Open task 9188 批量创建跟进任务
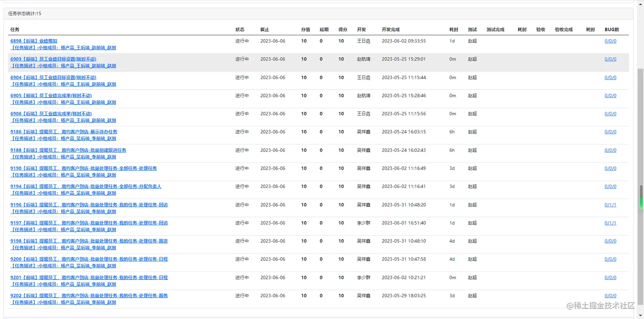The height and width of the screenshot is (319, 644). click(68, 150)
